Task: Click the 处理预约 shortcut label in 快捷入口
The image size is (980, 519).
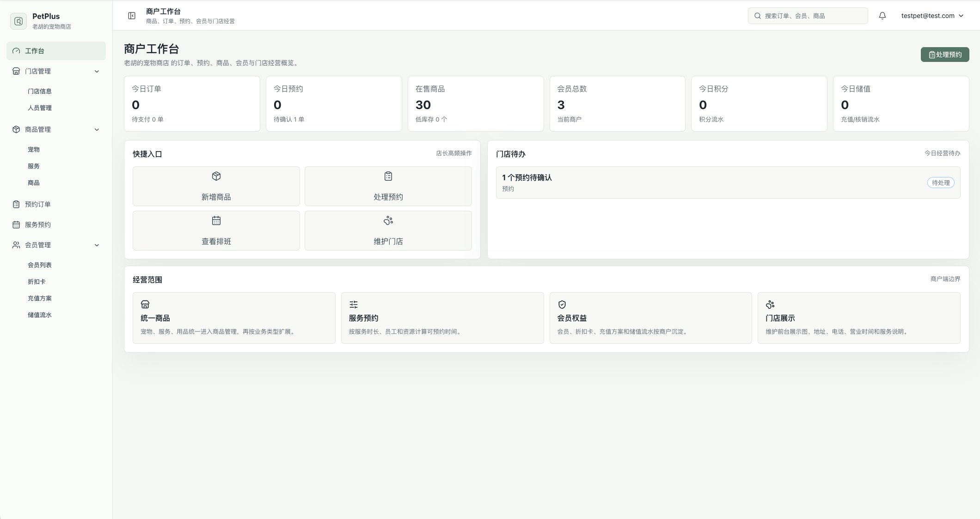Action: click(x=388, y=197)
